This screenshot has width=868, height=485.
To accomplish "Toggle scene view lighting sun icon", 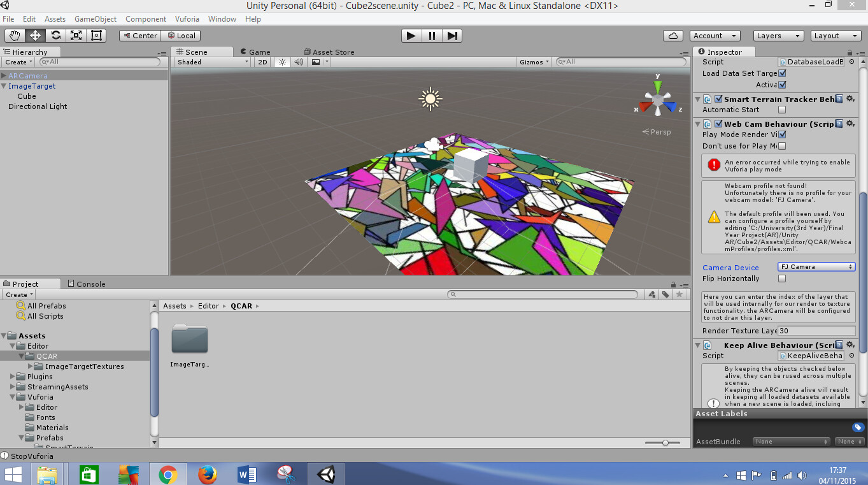I will (282, 62).
